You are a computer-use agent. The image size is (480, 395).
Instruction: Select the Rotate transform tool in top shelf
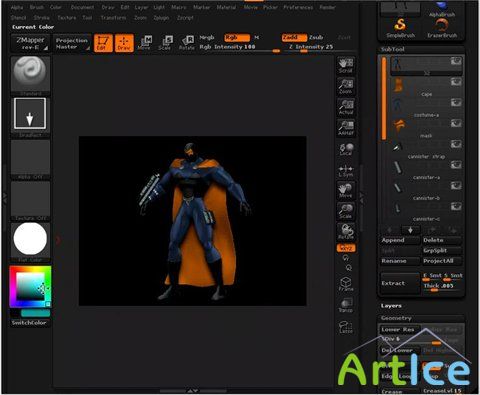[x=187, y=43]
